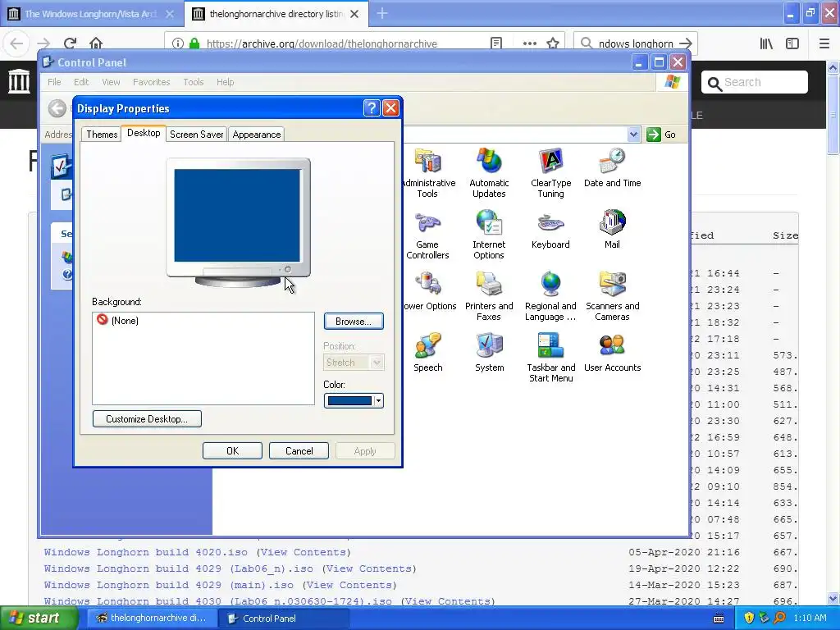Click Cancel in Display Properties

tap(299, 451)
